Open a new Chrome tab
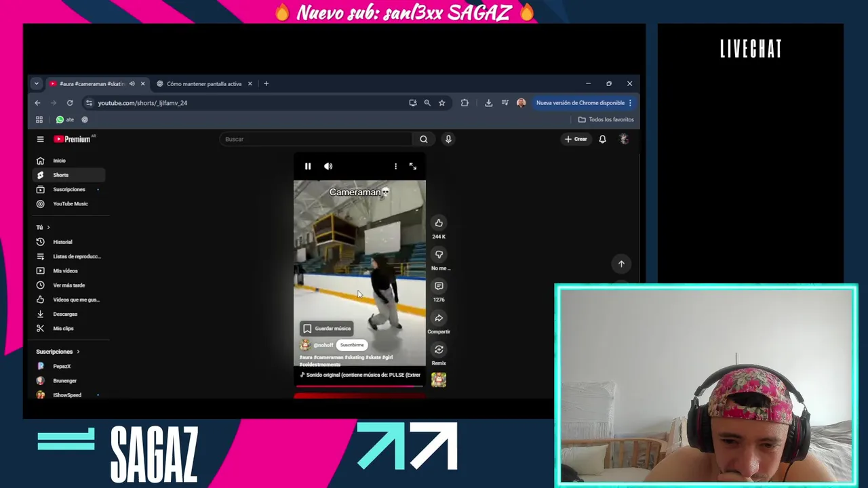This screenshot has height=488, width=868. 266,84
